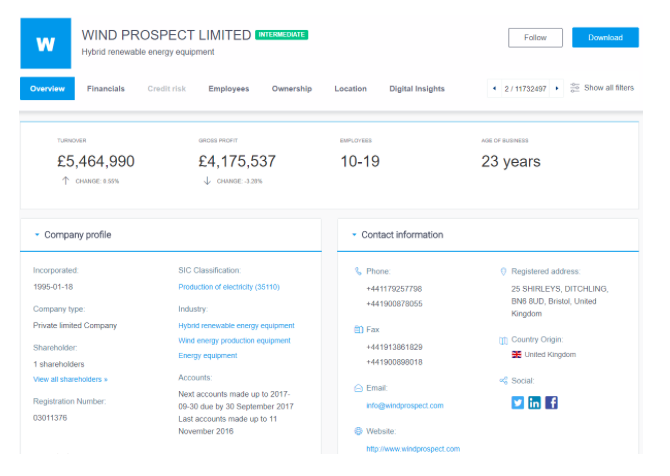Click registration number 03011376

pos(50,418)
